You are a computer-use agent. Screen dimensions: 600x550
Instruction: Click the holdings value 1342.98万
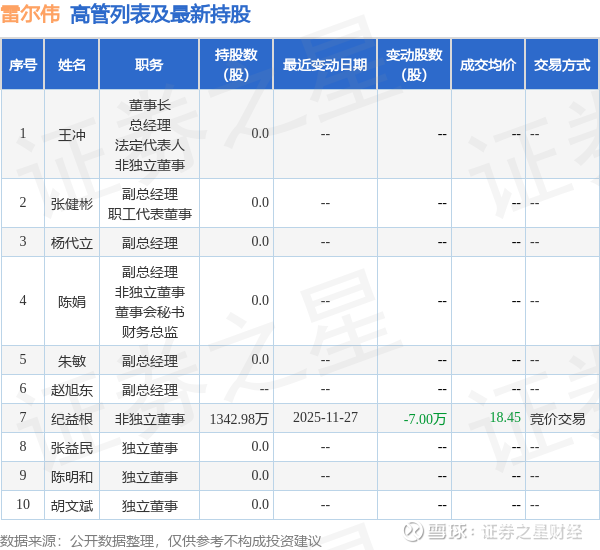239,419
